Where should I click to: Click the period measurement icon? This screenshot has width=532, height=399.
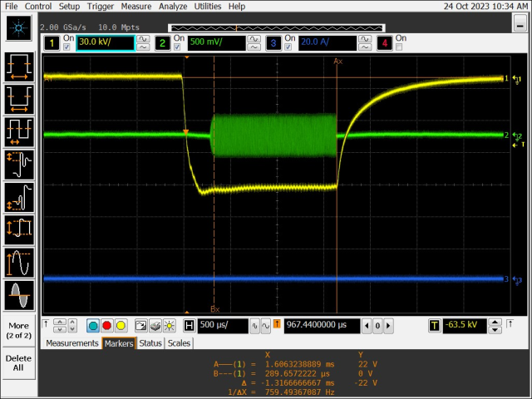pyautogui.click(x=18, y=131)
